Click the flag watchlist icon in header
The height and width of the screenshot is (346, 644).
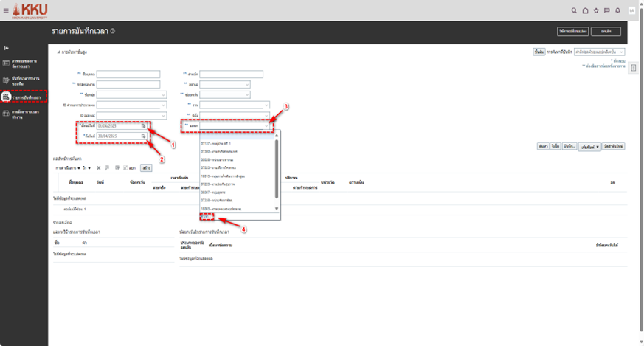pyautogui.click(x=606, y=10)
